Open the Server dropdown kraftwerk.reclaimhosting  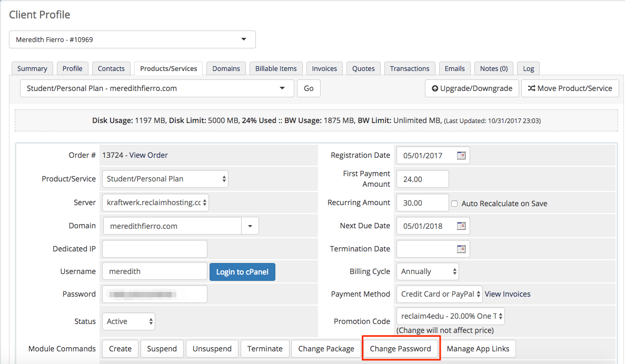click(x=155, y=203)
